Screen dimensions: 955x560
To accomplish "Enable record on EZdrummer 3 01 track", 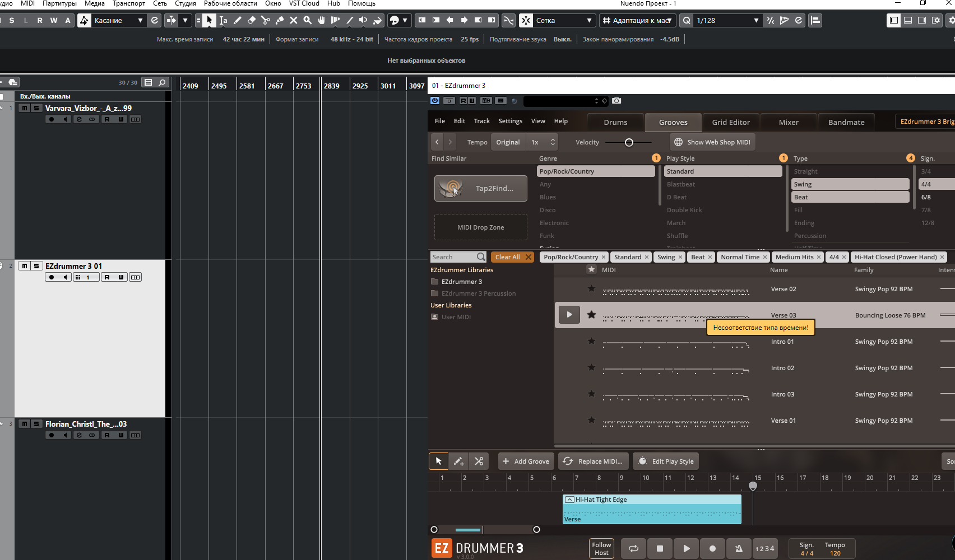I will tap(52, 277).
